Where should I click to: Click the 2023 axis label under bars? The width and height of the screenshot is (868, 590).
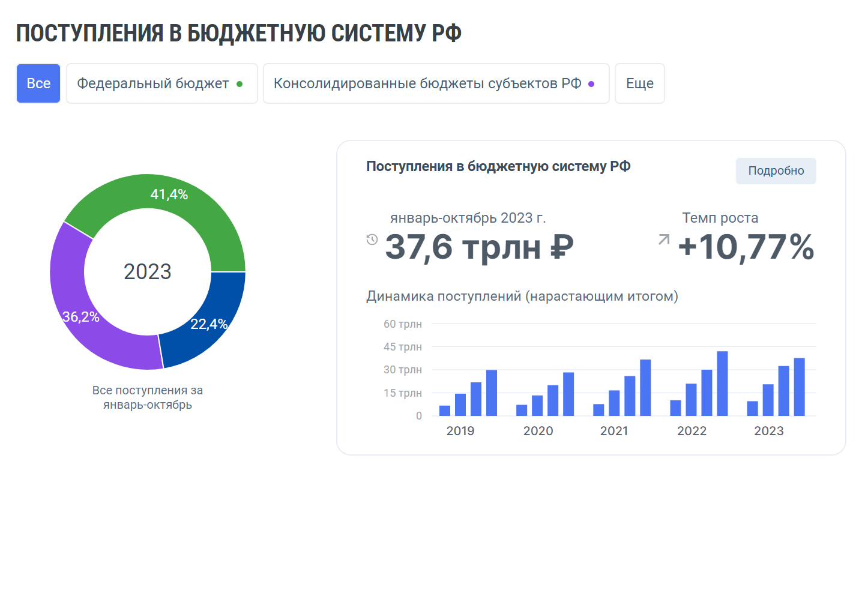click(x=769, y=431)
